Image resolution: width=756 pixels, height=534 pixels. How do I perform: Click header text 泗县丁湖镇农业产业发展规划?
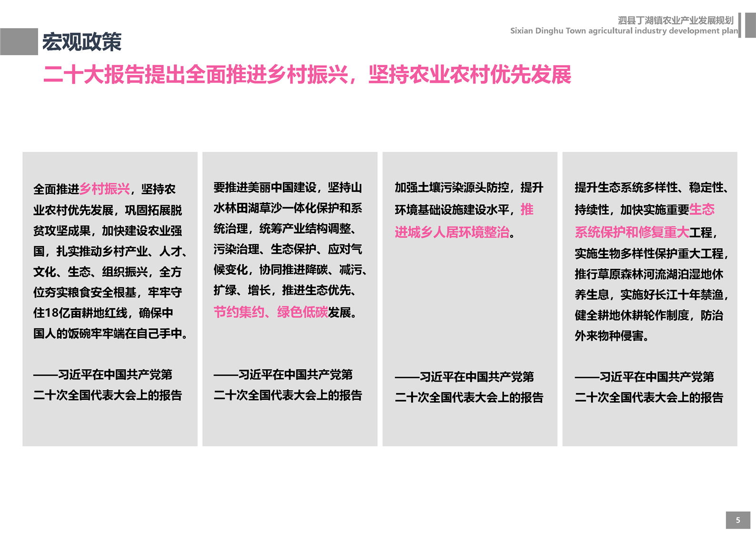[675, 20]
